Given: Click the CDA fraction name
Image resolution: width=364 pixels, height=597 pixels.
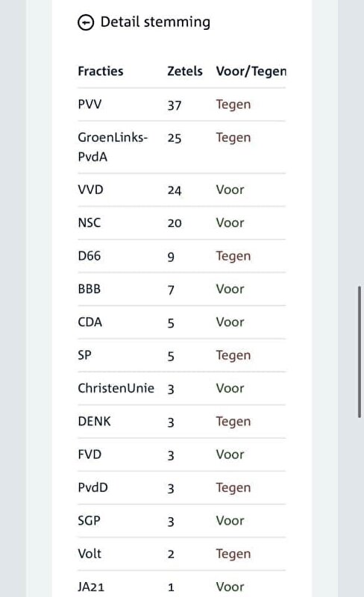Looking at the screenshot, I should (x=90, y=322).
